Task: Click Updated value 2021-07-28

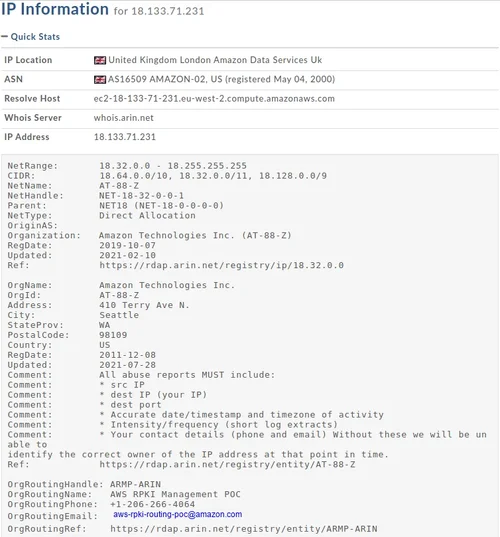Action: tap(127, 365)
